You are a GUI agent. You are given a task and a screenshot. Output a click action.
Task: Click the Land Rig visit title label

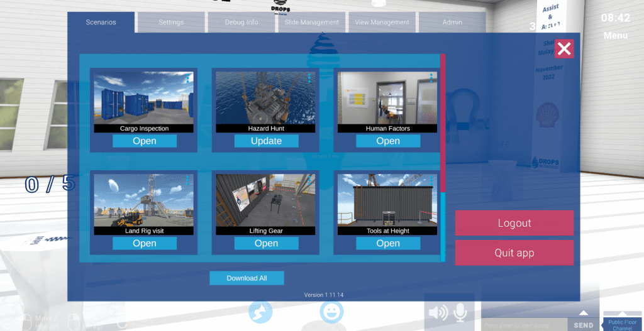pos(144,231)
